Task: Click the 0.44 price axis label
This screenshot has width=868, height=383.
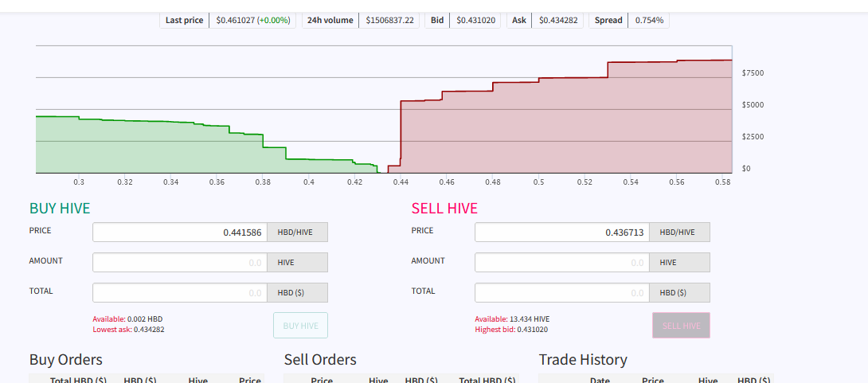Action: [401, 182]
